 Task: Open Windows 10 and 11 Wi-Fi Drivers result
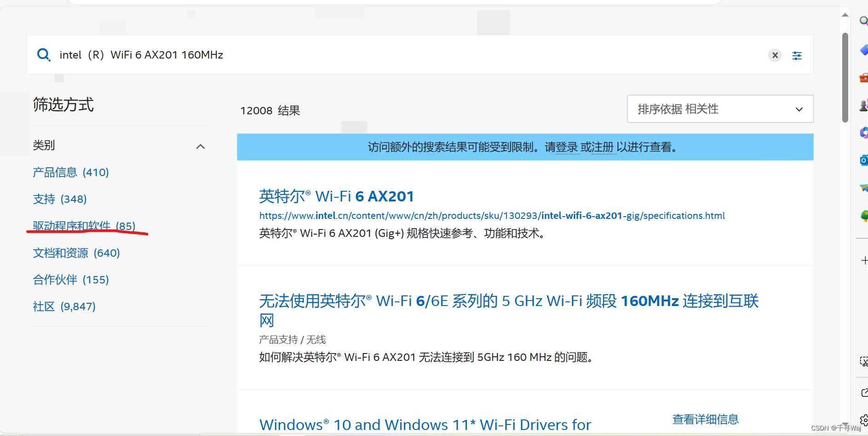(425, 424)
